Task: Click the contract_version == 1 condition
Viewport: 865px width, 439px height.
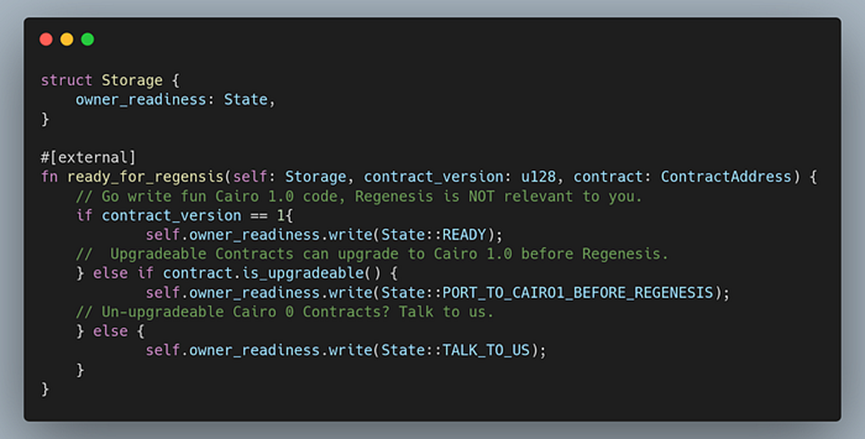Action: 193,216
